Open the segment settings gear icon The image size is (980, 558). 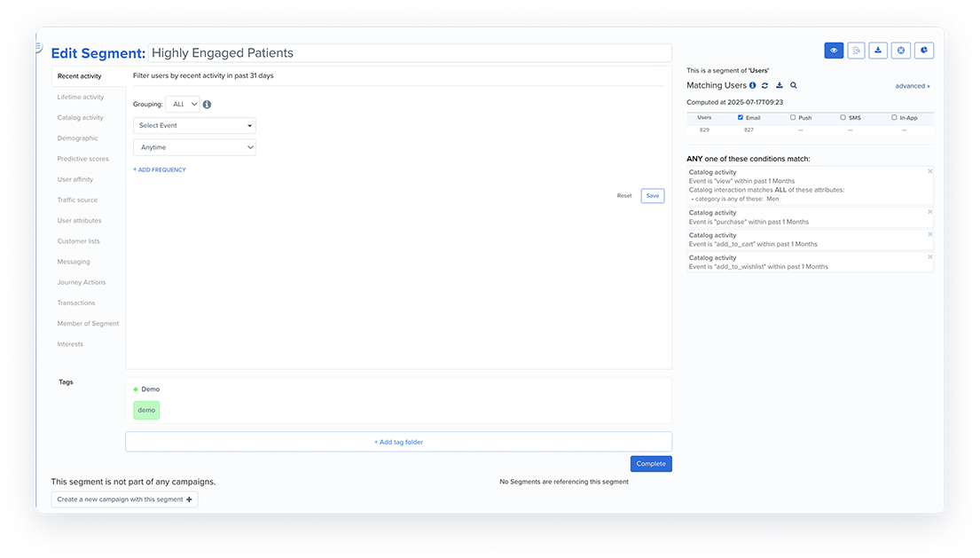(x=900, y=50)
